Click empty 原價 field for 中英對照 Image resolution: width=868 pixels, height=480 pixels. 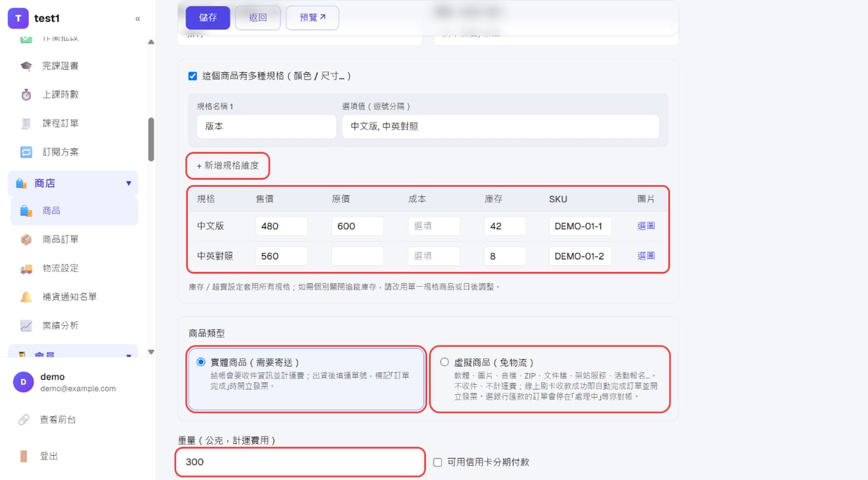click(358, 256)
